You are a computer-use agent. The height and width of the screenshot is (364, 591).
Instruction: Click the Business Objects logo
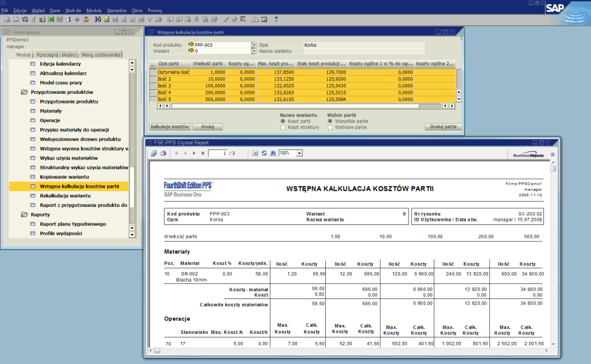tap(528, 155)
